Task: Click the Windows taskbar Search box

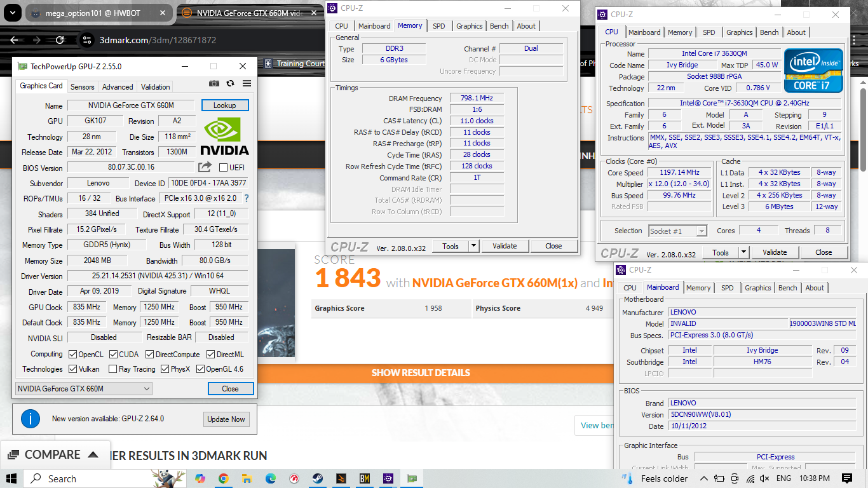Action: click(x=88, y=478)
